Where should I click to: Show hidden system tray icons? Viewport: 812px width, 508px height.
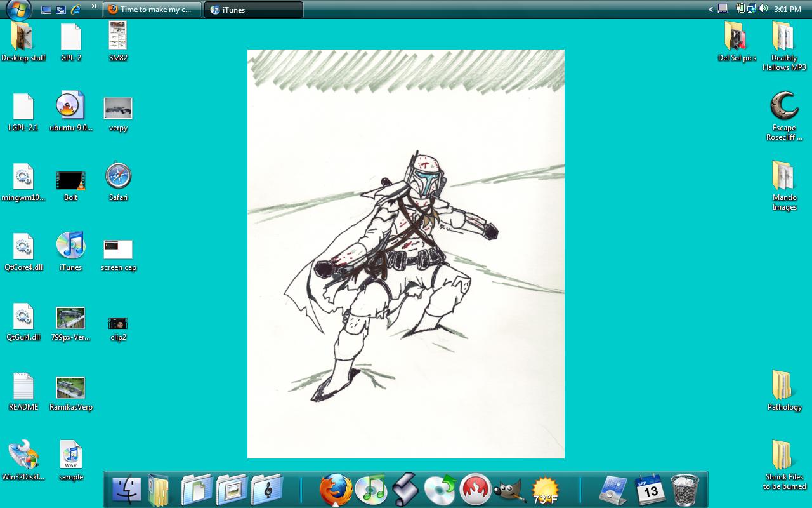click(711, 10)
